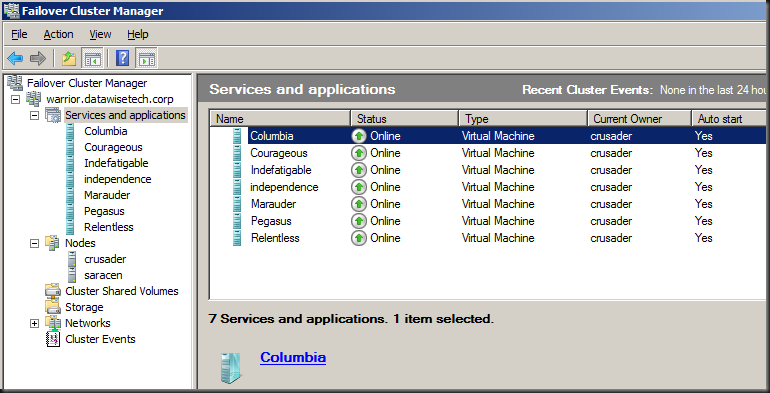Click the Storage folder icon in tree

coord(53,307)
